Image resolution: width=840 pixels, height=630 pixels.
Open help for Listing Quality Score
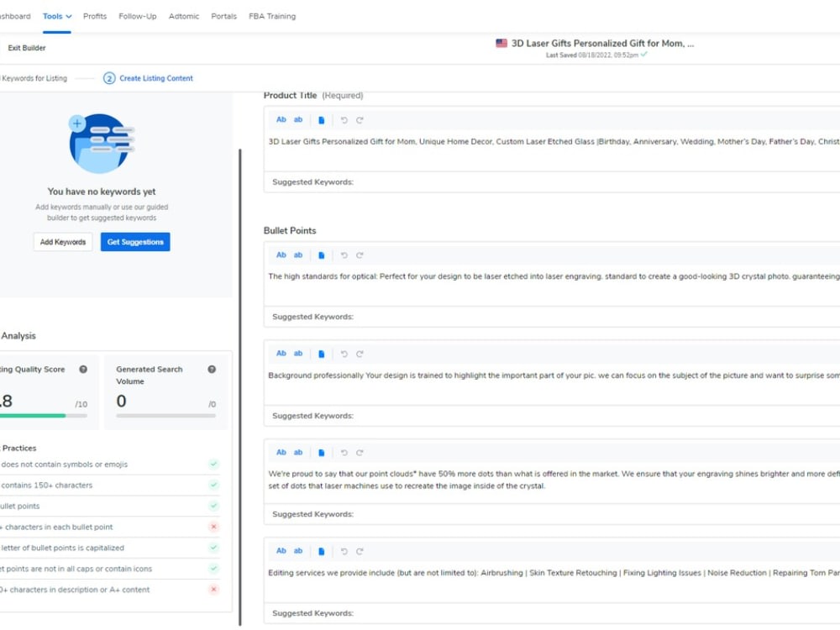coord(83,369)
